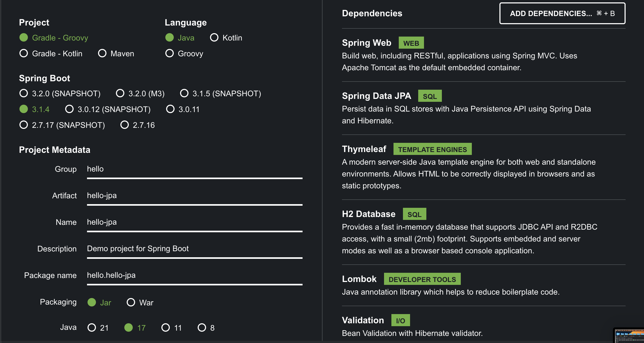Click the WEB category tag
Viewport: 644px width, 343px height.
click(x=411, y=43)
